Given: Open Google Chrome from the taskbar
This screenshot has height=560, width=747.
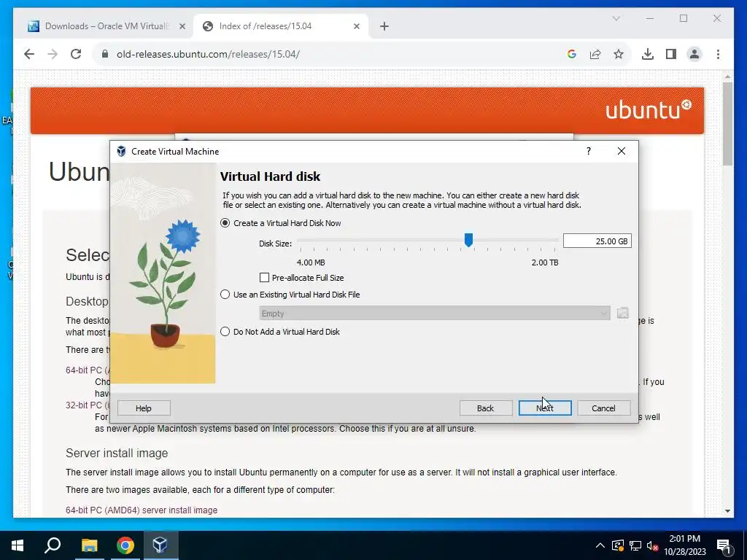Looking at the screenshot, I should (125, 545).
